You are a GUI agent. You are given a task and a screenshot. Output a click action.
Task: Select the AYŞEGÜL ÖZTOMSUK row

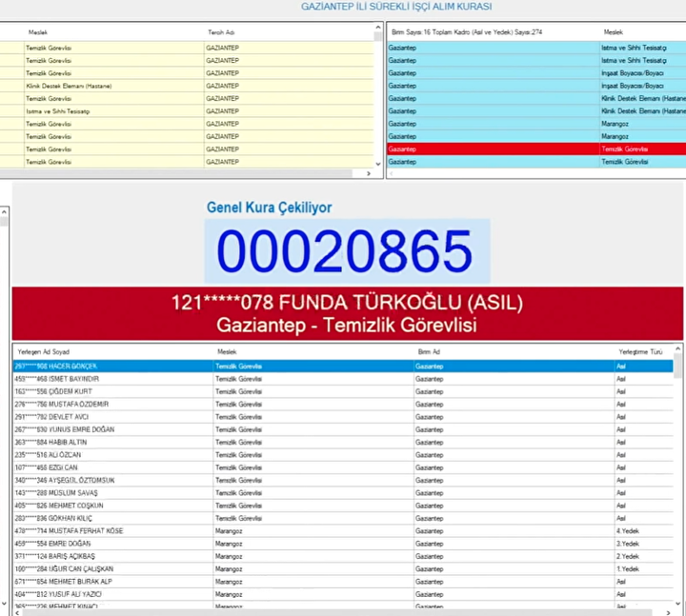tap(343, 481)
